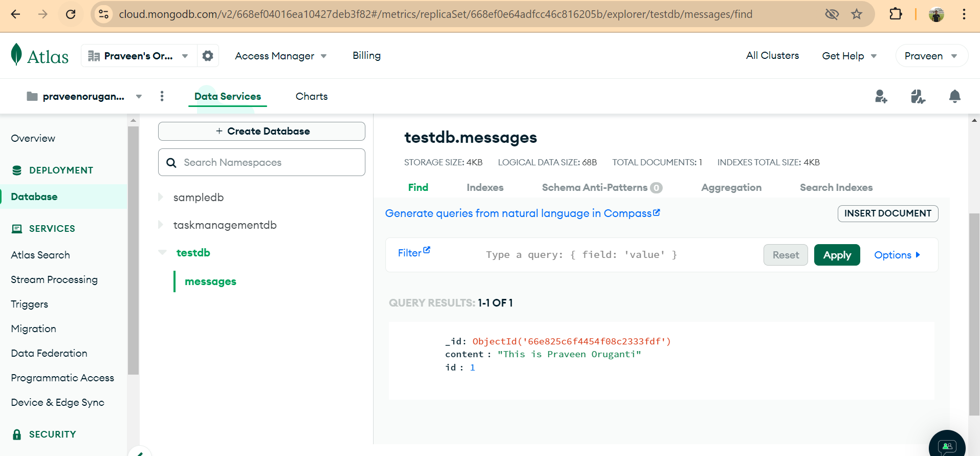Switch to the Charts tab

(312, 96)
